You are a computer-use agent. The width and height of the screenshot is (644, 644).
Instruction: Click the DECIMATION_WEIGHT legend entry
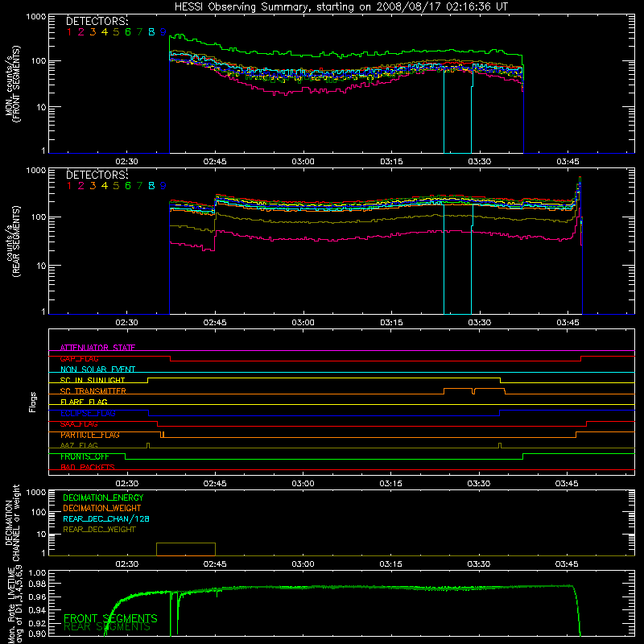coord(102,509)
